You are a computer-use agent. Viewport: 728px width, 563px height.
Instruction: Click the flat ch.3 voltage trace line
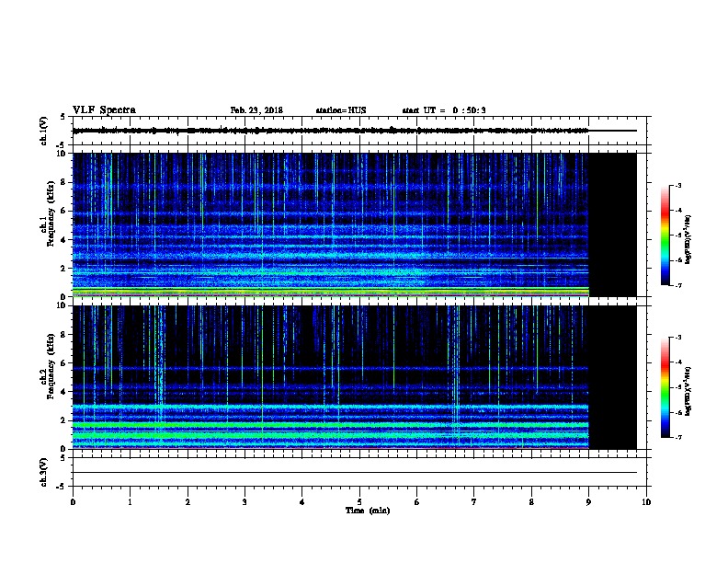tap(354, 473)
